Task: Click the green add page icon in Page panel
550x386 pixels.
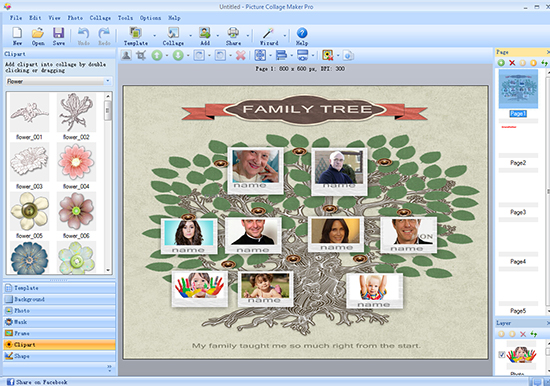Action: (501, 63)
